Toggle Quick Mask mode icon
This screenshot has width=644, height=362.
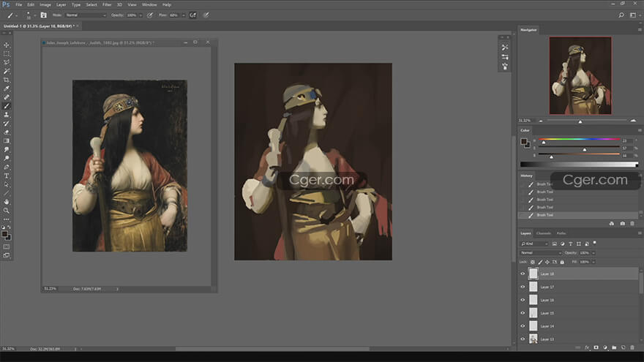[6, 246]
